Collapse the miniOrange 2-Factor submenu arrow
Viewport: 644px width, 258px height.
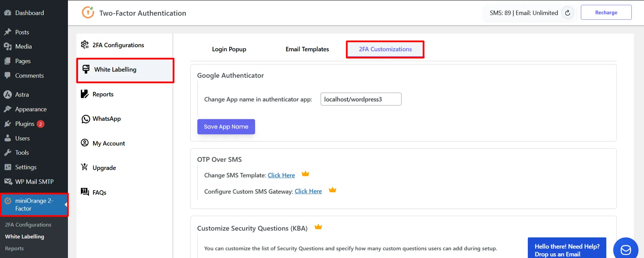coord(66,204)
